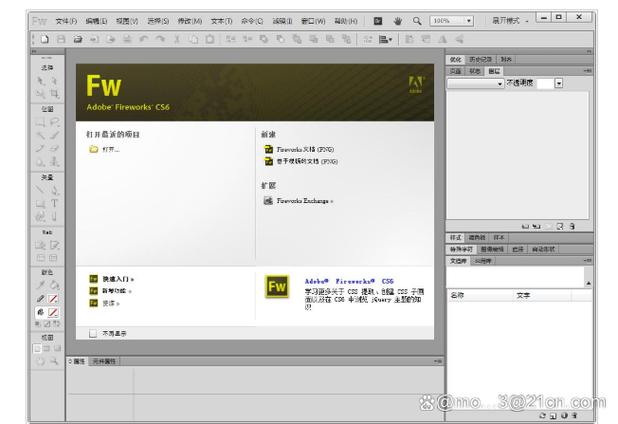The height and width of the screenshot is (424, 618).
Task: Open the Window (W) menu
Action: [313, 21]
